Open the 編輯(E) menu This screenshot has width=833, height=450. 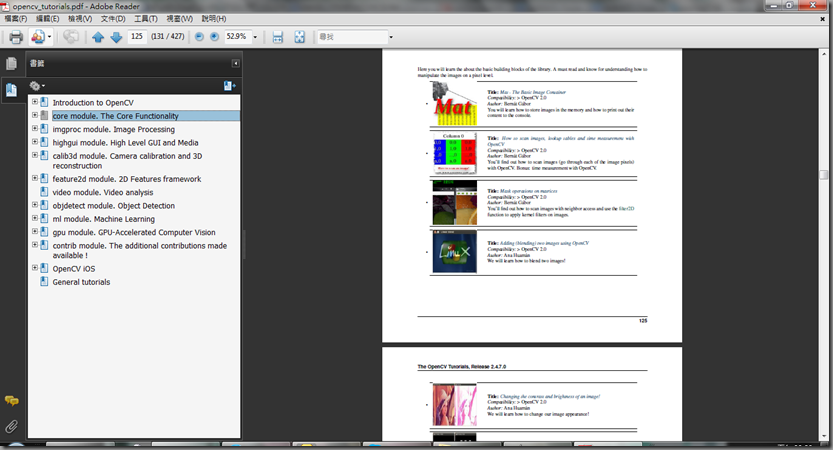pos(48,19)
